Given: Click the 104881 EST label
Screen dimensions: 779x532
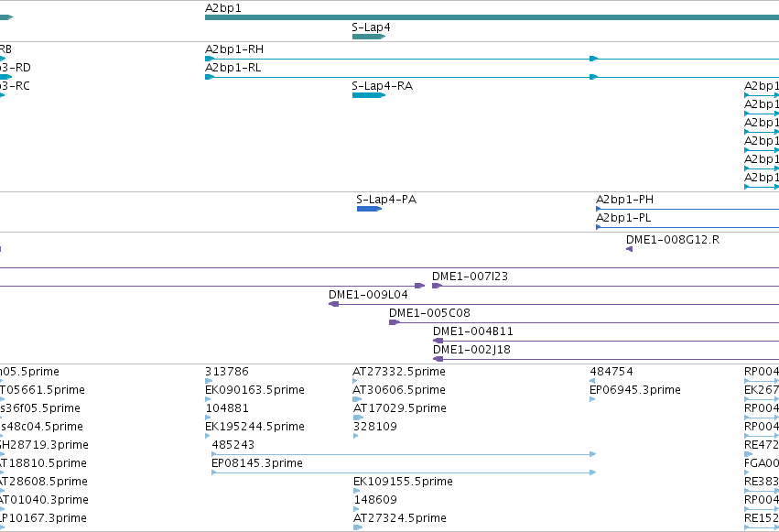Looking at the screenshot, I should (x=227, y=408).
